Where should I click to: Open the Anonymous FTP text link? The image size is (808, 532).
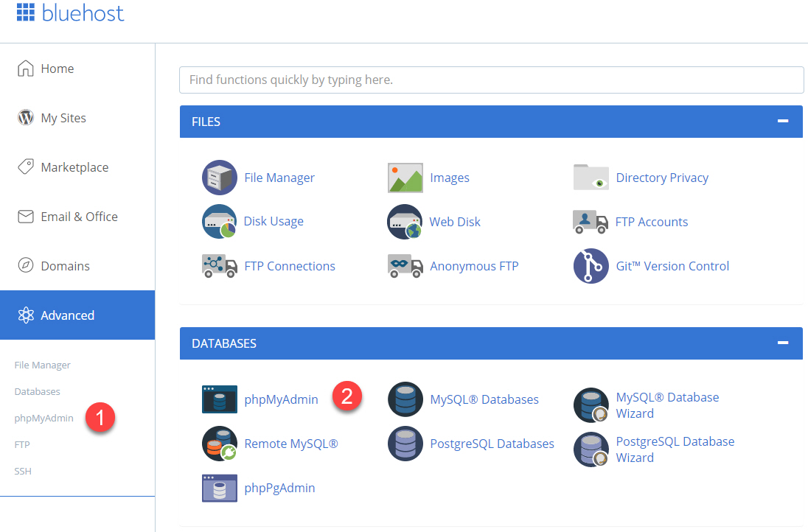coord(474,266)
